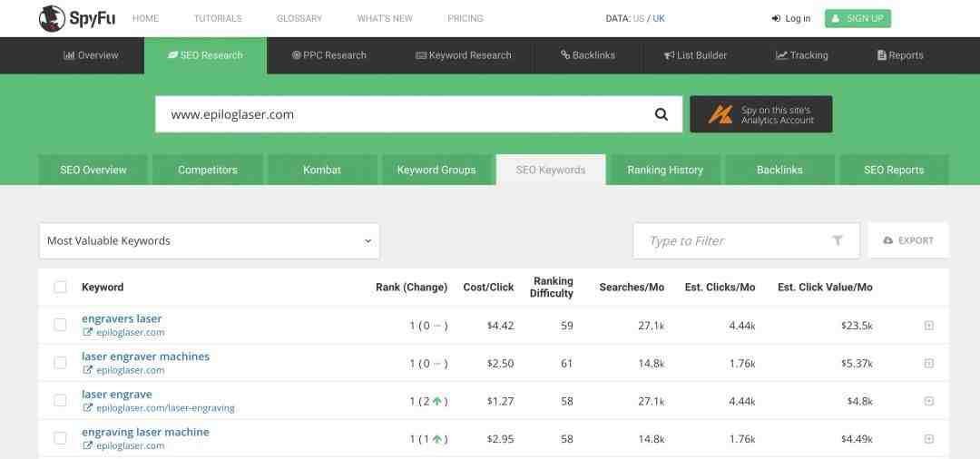Open the laser engrave keyword link

coord(117,394)
